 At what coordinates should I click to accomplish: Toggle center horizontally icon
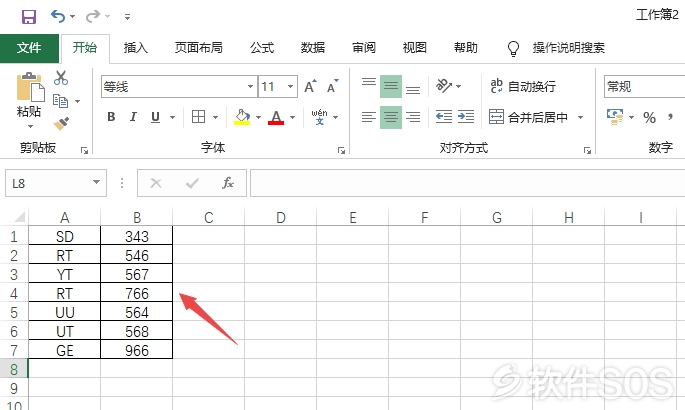pos(391,117)
